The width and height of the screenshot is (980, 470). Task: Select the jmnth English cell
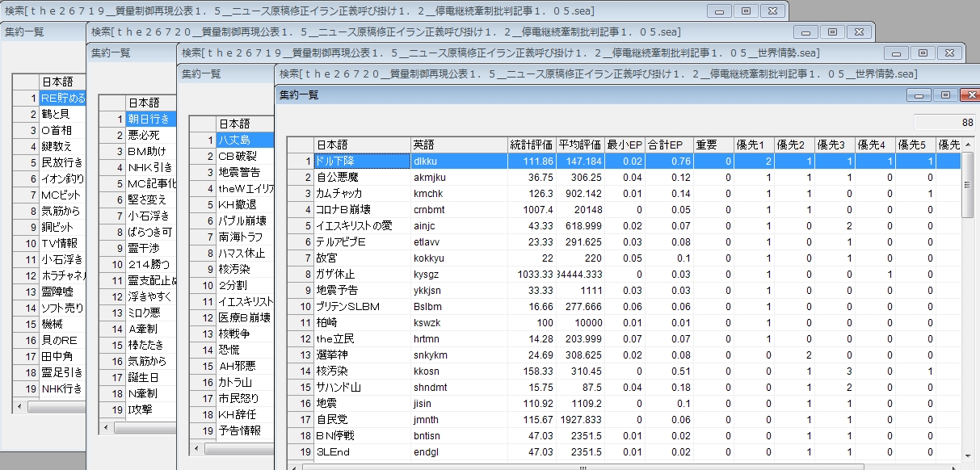point(459,419)
